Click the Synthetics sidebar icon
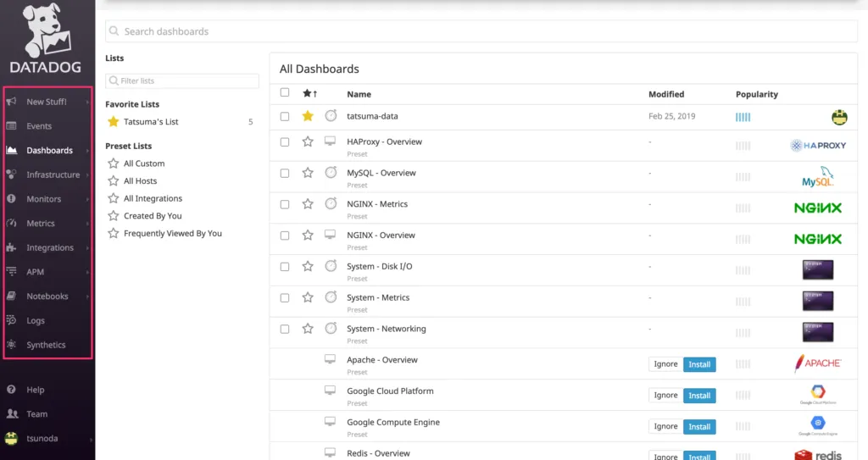 tap(11, 345)
